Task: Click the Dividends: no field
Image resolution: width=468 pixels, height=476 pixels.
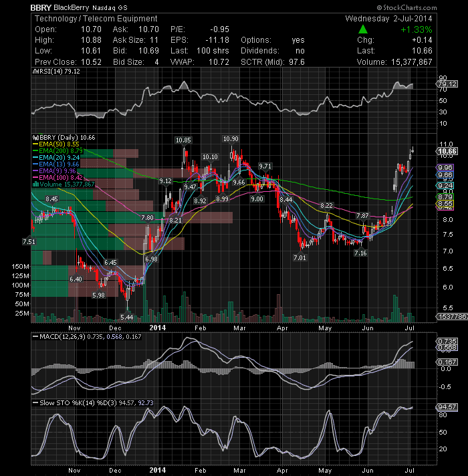Action: click(x=273, y=51)
